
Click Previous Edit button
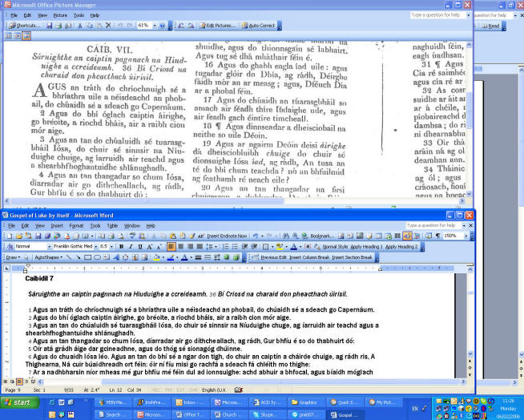click(x=273, y=257)
